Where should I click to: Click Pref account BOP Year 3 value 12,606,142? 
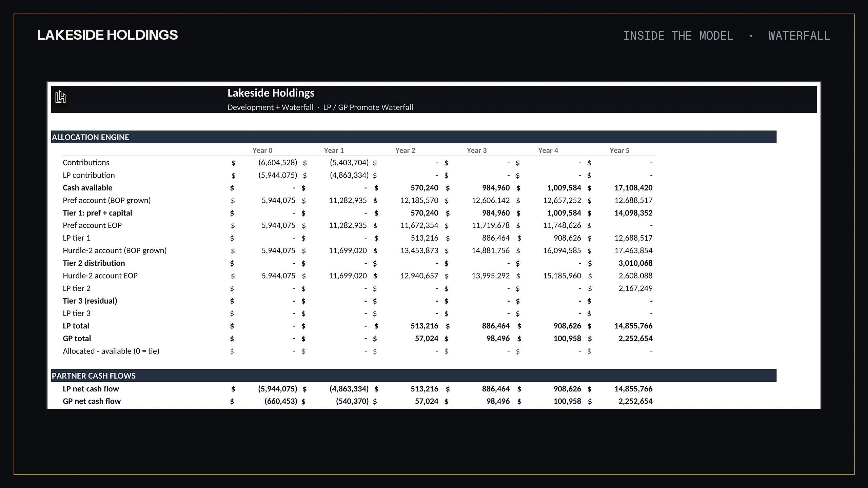pyautogui.click(x=491, y=200)
